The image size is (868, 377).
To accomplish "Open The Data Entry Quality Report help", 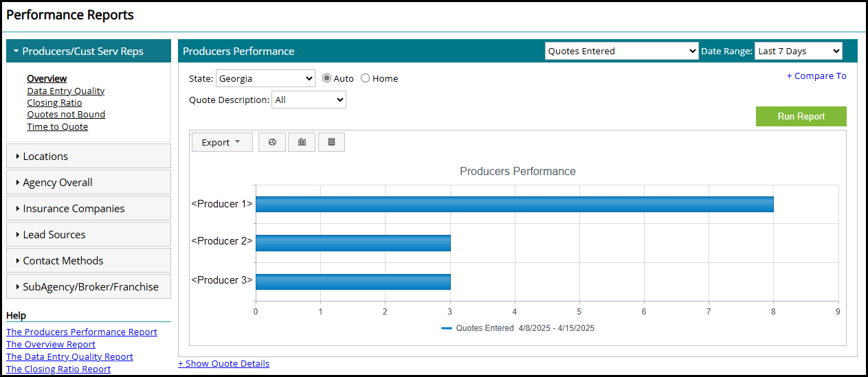I will [69, 356].
